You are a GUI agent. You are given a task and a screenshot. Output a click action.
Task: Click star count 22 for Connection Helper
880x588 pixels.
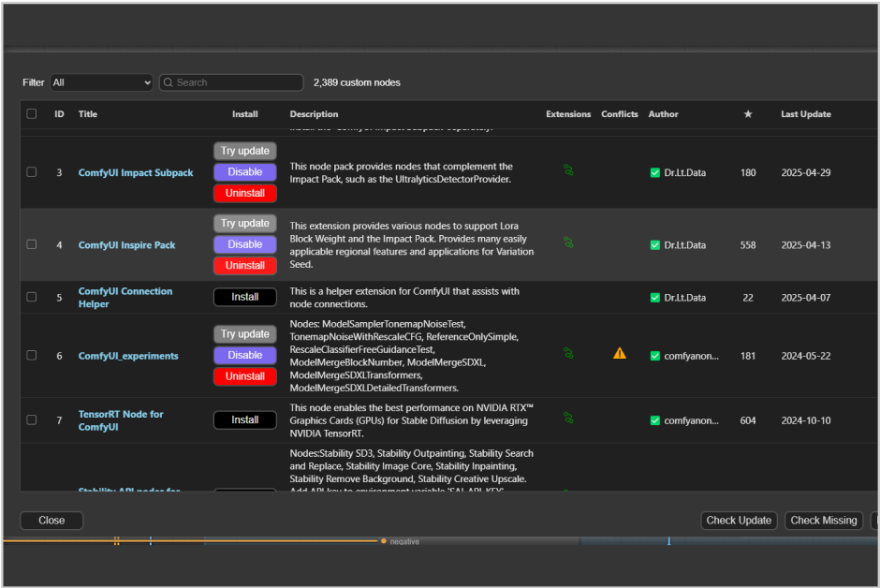(748, 298)
